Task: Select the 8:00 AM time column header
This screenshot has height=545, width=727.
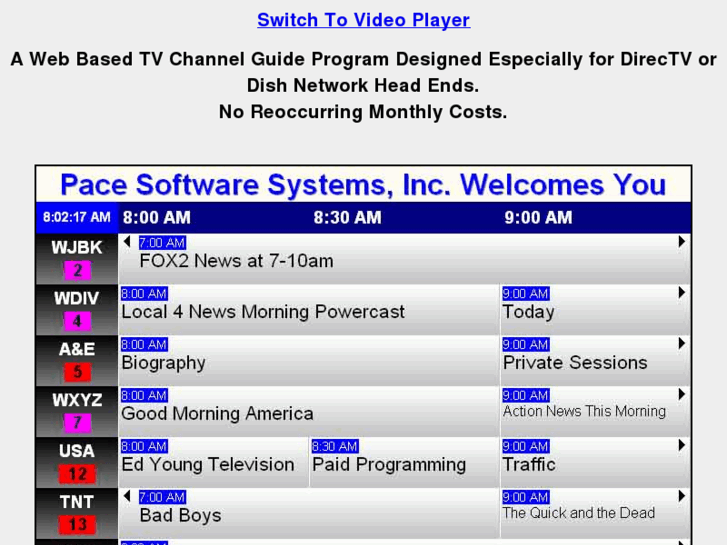Action: click(157, 218)
